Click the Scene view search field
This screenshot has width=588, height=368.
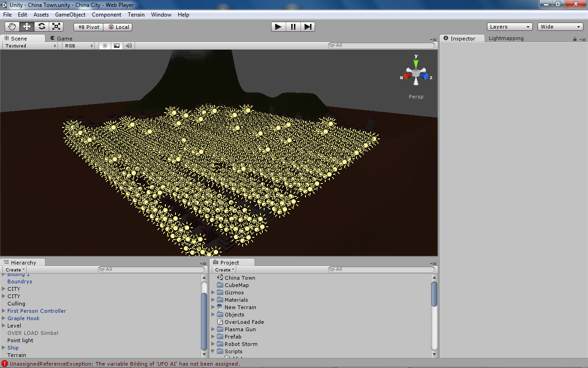coord(381,46)
